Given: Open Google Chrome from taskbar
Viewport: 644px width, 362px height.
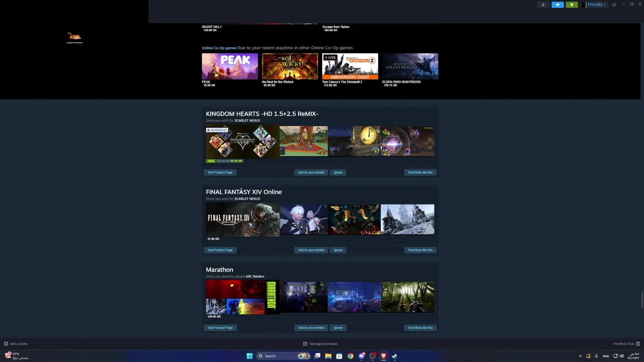Looking at the screenshot, I should [x=350, y=356].
